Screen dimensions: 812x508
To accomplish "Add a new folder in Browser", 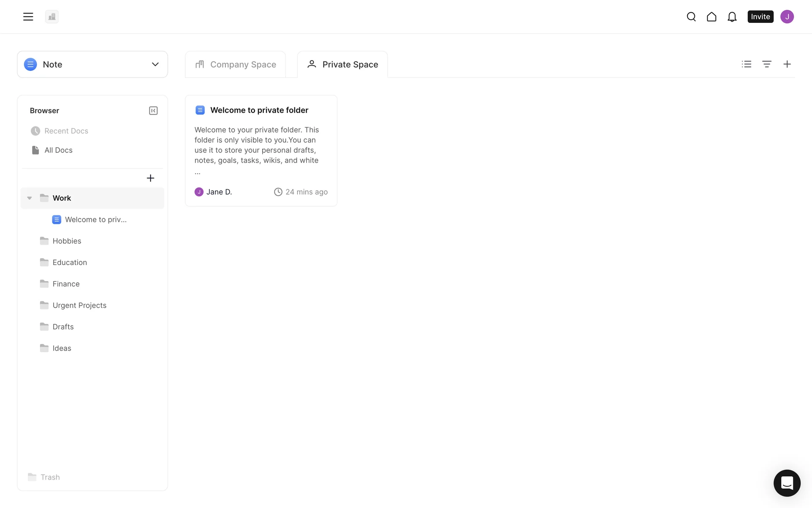I will (150, 178).
